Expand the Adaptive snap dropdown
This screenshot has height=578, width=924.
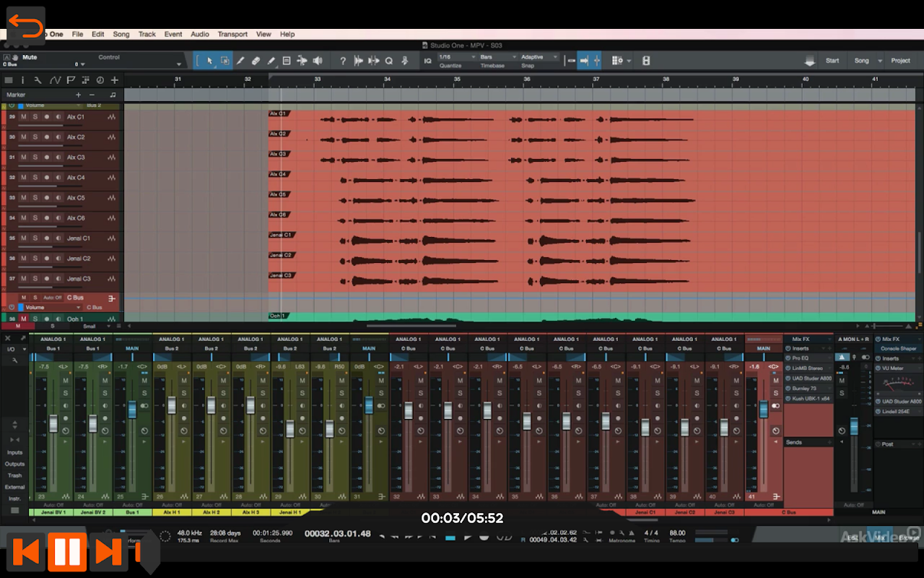tap(539, 57)
